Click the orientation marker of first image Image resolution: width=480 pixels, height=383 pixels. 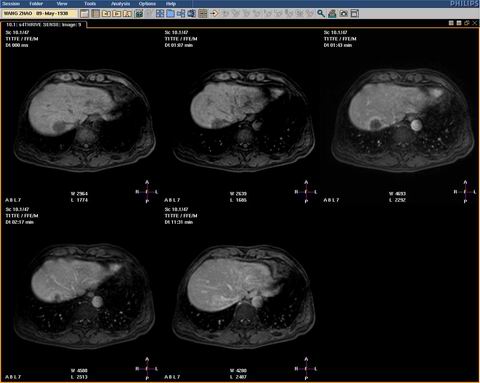pos(147,192)
